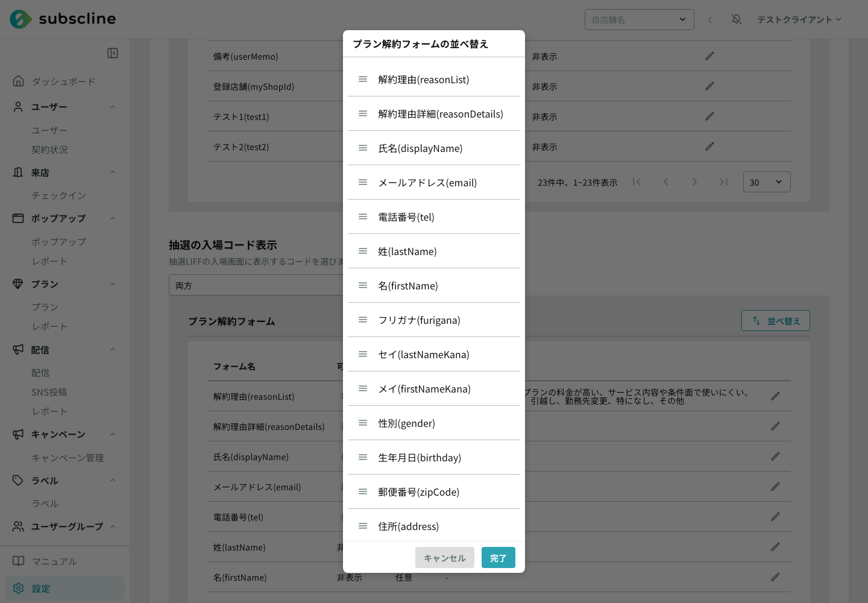Grab the drag handle for 郵便番号(zipCode)
This screenshot has height=603, width=868.
pos(363,491)
